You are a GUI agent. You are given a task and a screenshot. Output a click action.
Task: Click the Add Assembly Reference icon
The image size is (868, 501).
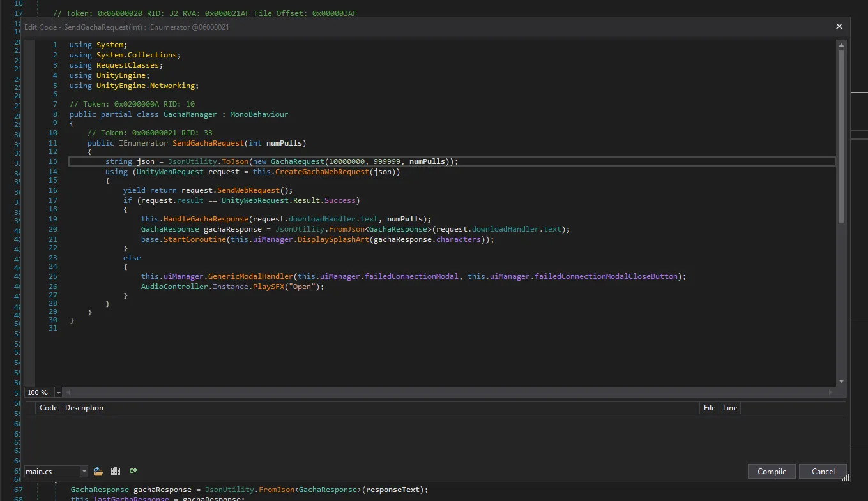(x=116, y=471)
